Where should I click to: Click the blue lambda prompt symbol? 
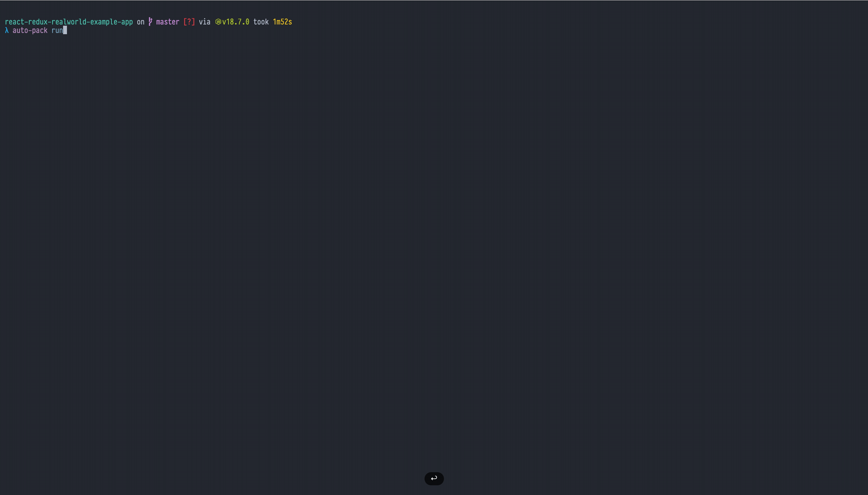point(7,31)
